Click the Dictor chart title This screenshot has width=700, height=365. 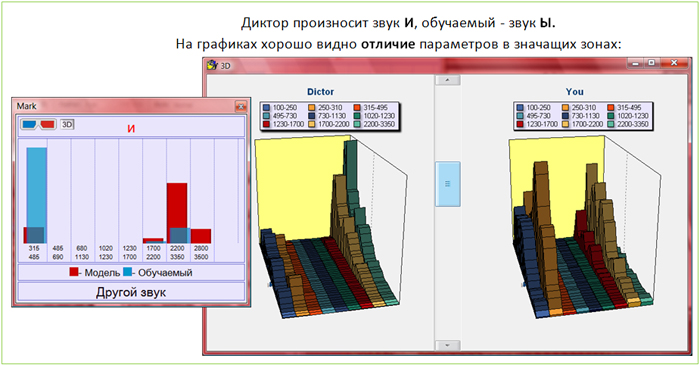(320, 91)
